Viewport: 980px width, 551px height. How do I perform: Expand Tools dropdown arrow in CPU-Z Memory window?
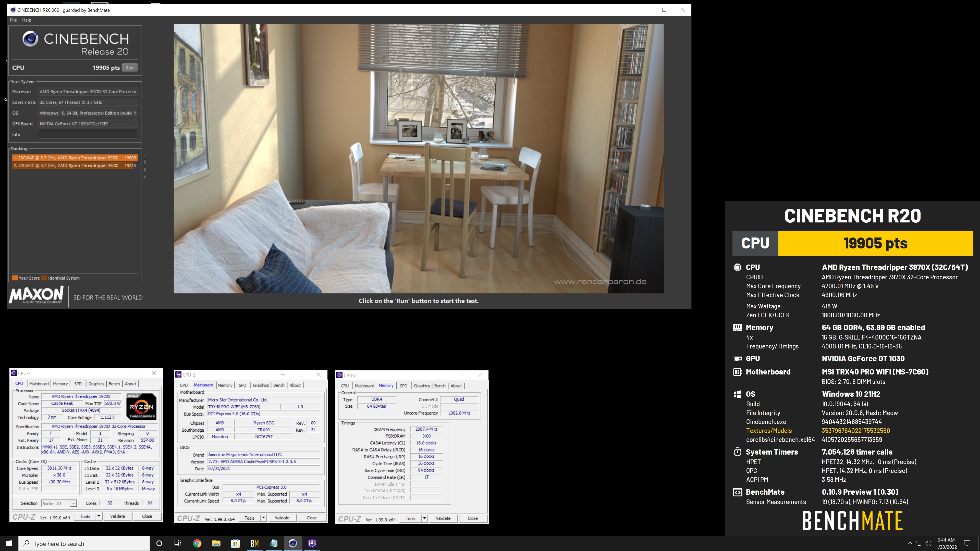(424, 518)
